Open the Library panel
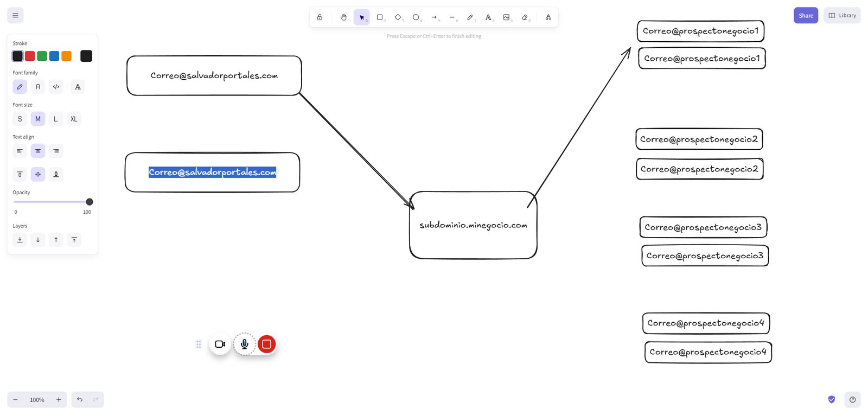The width and height of the screenshot is (868, 415). click(842, 15)
